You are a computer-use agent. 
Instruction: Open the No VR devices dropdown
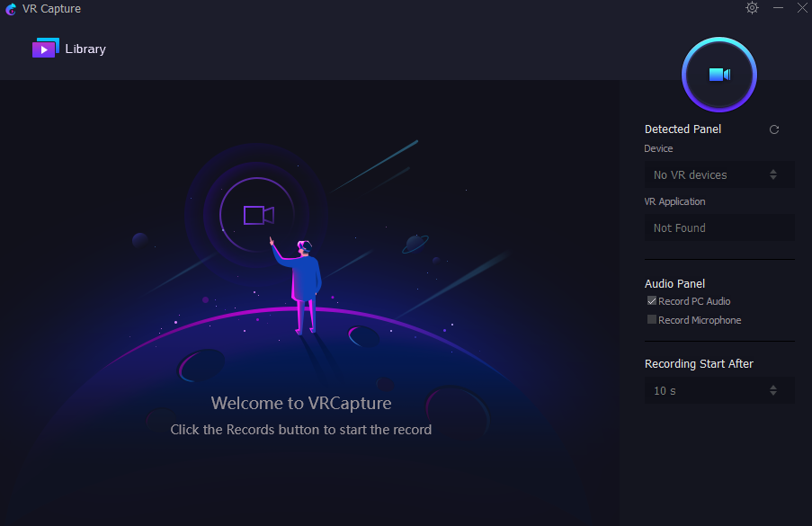pos(718,174)
